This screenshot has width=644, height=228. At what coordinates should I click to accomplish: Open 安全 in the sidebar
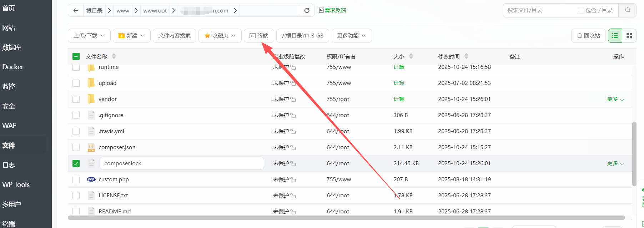click(9, 106)
